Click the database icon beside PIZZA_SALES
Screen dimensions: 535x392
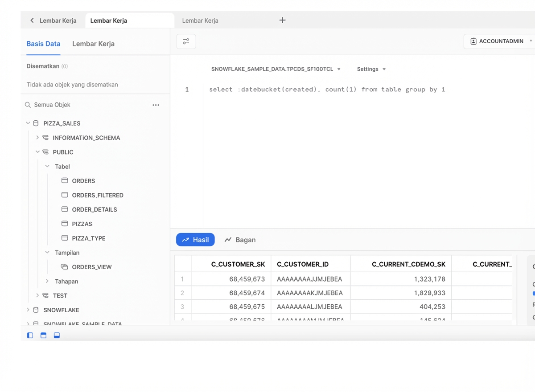[x=35, y=123]
